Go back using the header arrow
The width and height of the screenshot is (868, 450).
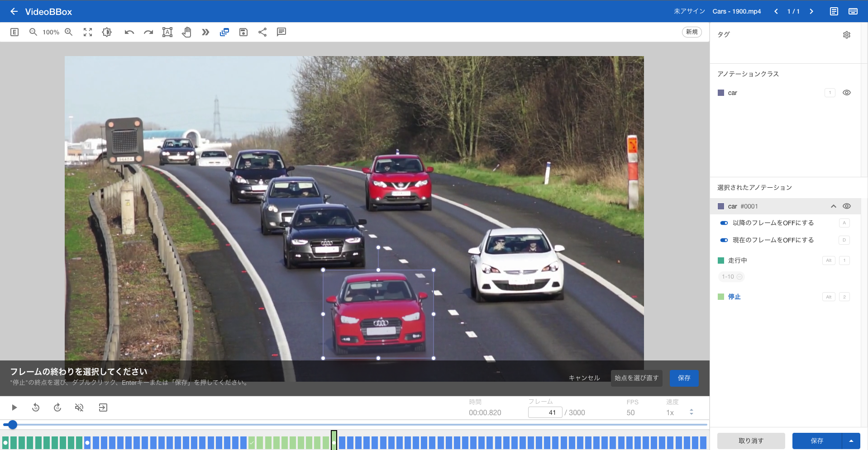point(14,11)
